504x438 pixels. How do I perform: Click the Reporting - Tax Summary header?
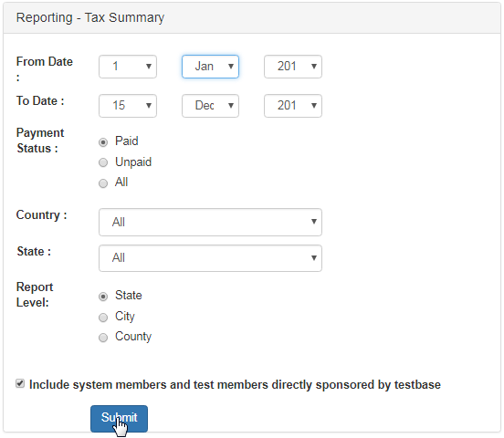point(90,17)
